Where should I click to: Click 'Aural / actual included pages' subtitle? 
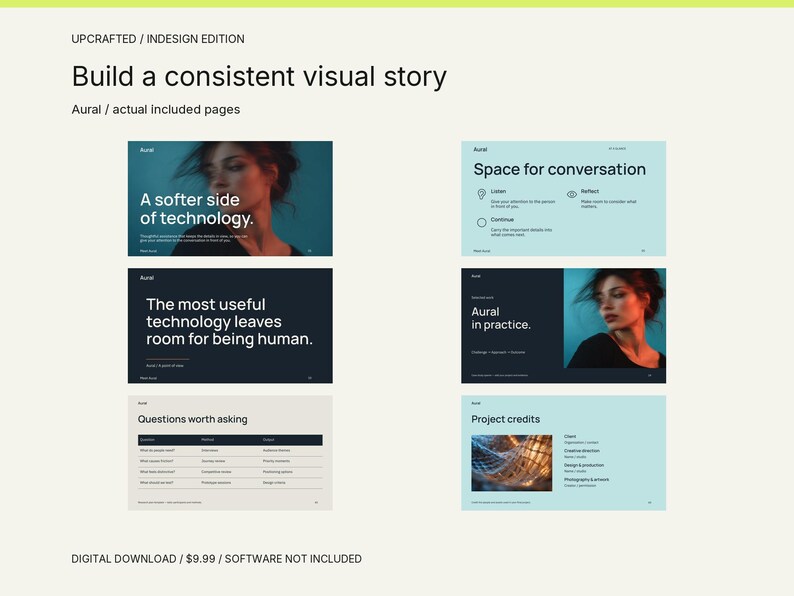point(156,109)
